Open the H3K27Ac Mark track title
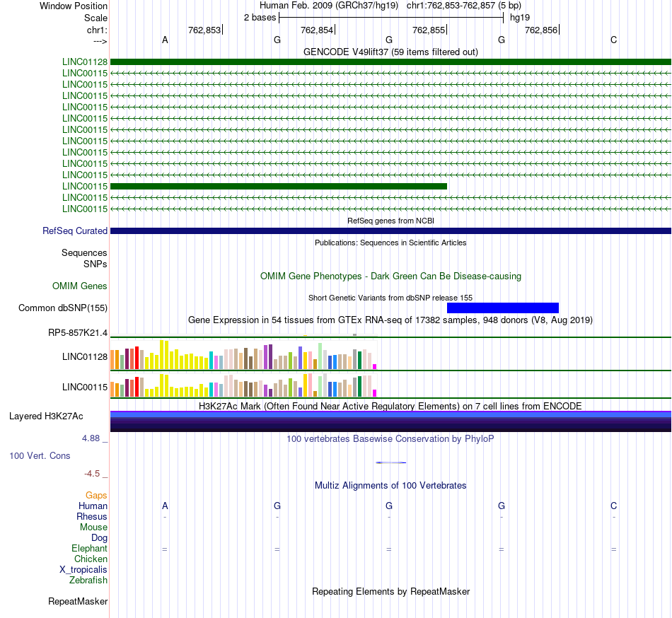This screenshot has height=618, width=672. [x=390, y=406]
